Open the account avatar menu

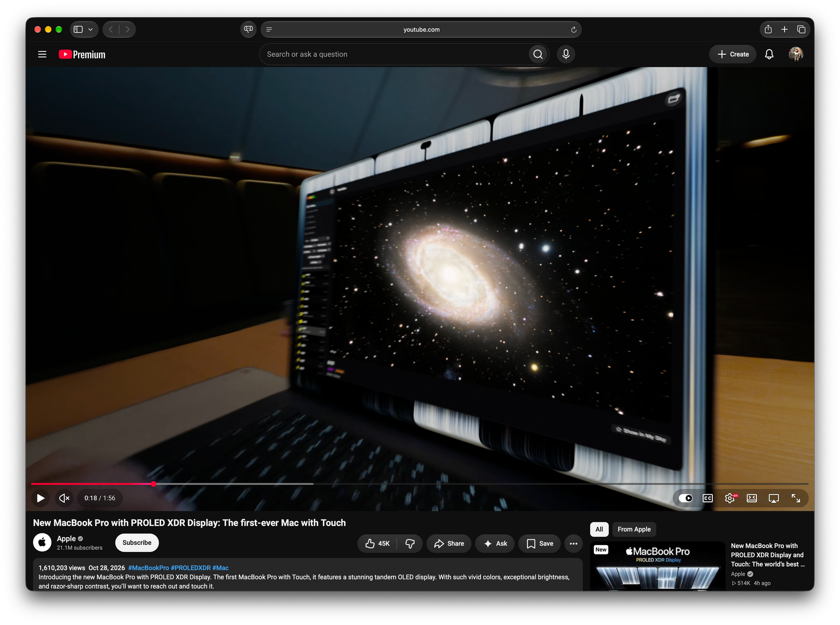click(x=795, y=54)
